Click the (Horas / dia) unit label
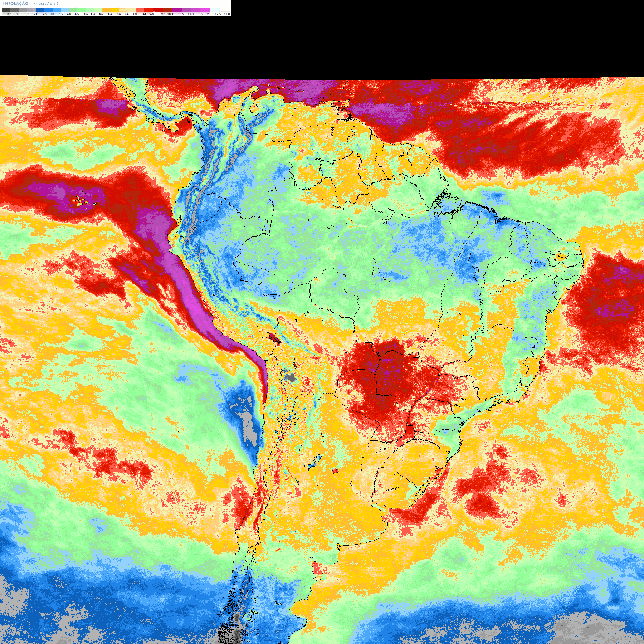 pos(46,4)
